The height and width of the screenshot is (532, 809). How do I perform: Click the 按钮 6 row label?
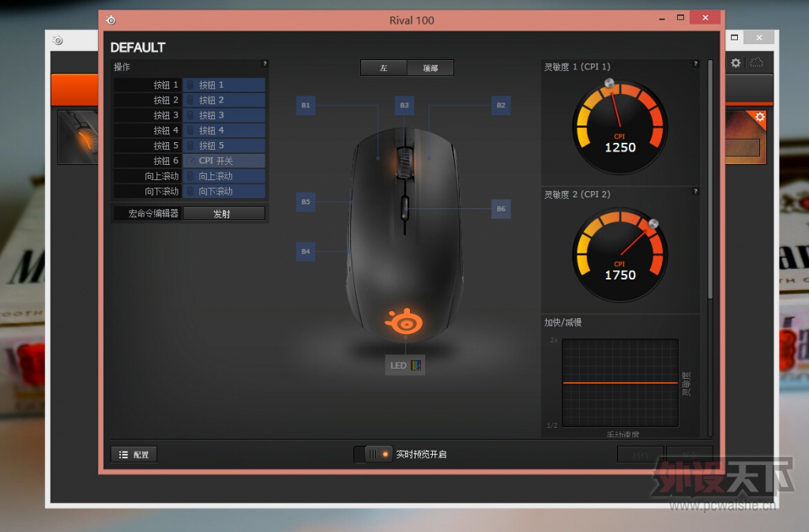(166, 161)
